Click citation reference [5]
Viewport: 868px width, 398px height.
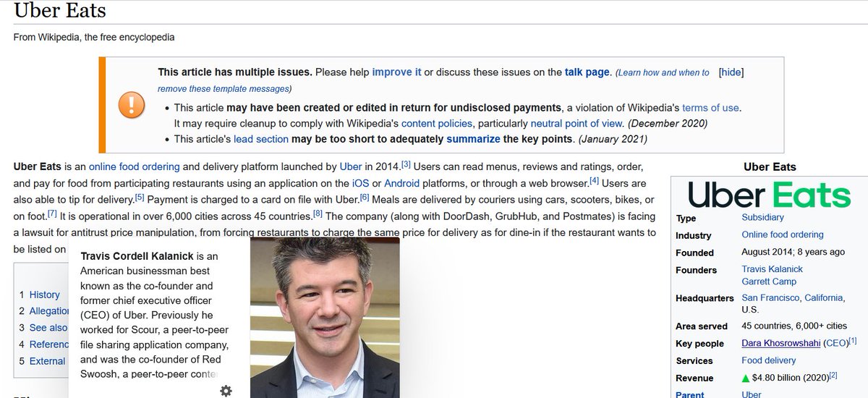[x=140, y=197]
